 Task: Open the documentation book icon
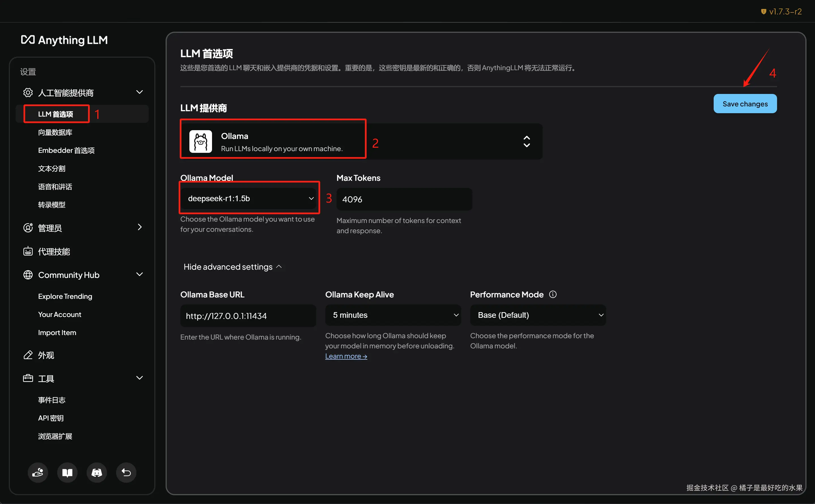coord(67,472)
